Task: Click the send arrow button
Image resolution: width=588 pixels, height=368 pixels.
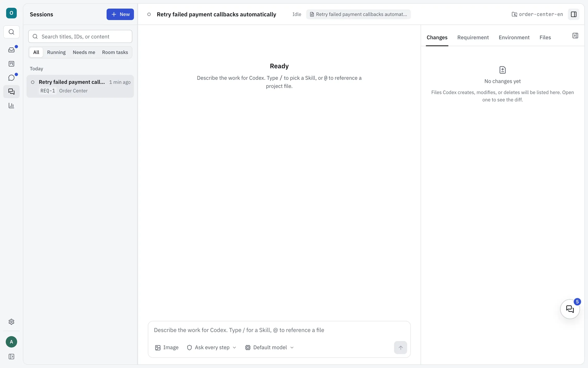Action: click(x=400, y=348)
